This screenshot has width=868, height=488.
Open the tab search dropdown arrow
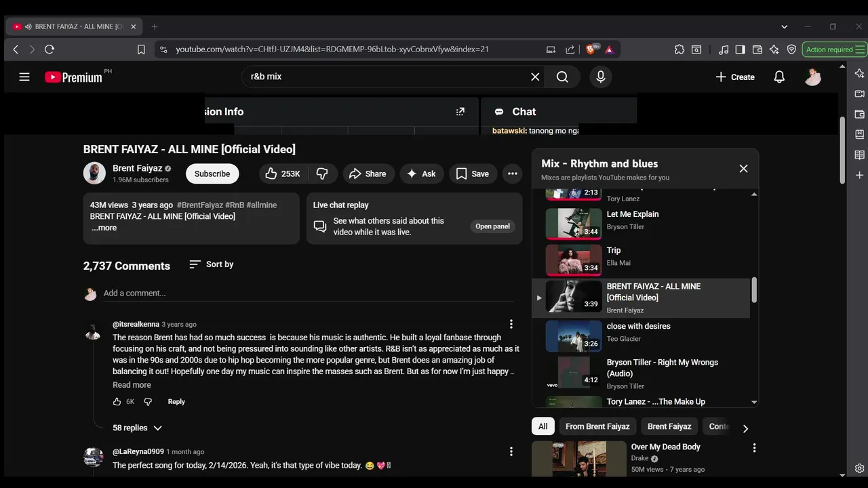point(784,26)
